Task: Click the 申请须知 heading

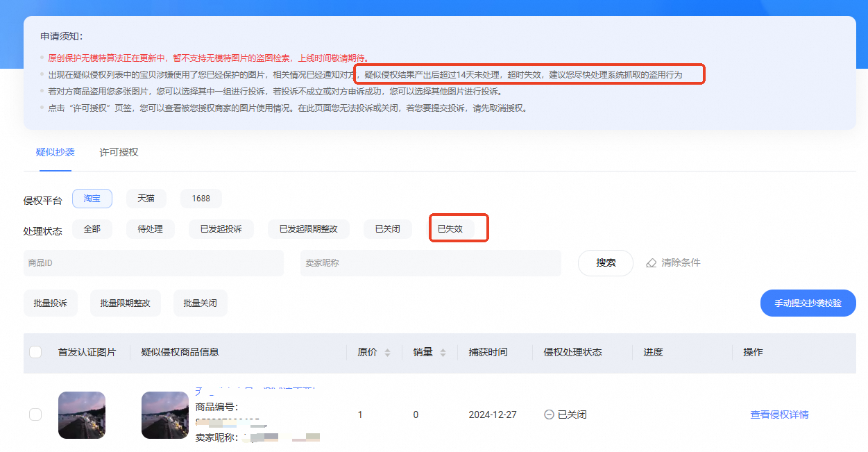Action: point(61,36)
